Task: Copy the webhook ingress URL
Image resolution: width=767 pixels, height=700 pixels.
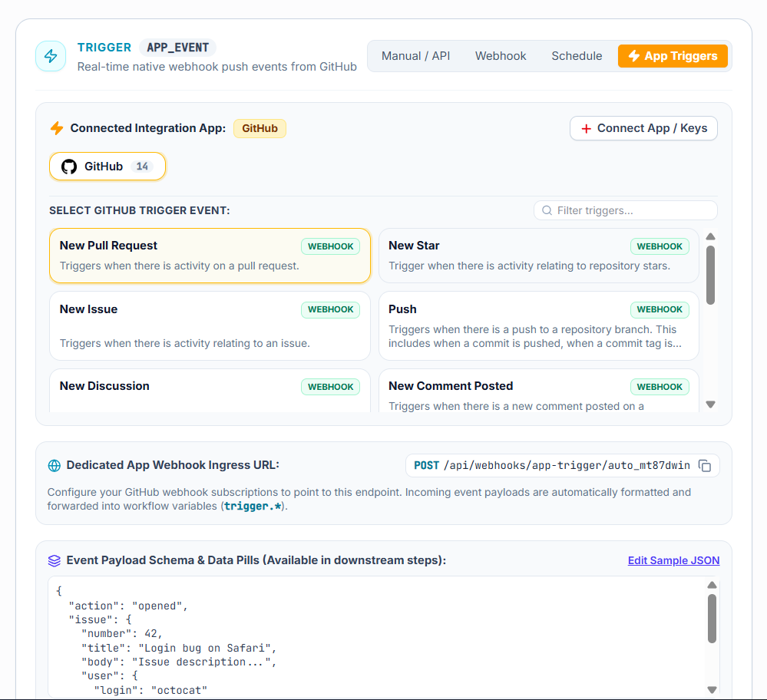Action: click(x=704, y=466)
